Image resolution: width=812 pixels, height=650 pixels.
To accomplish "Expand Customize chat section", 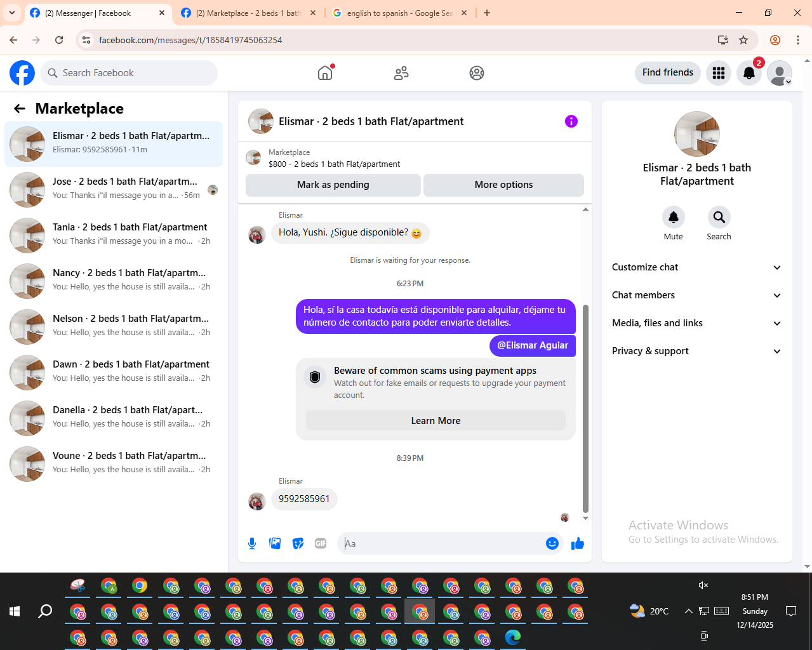I will click(x=696, y=267).
